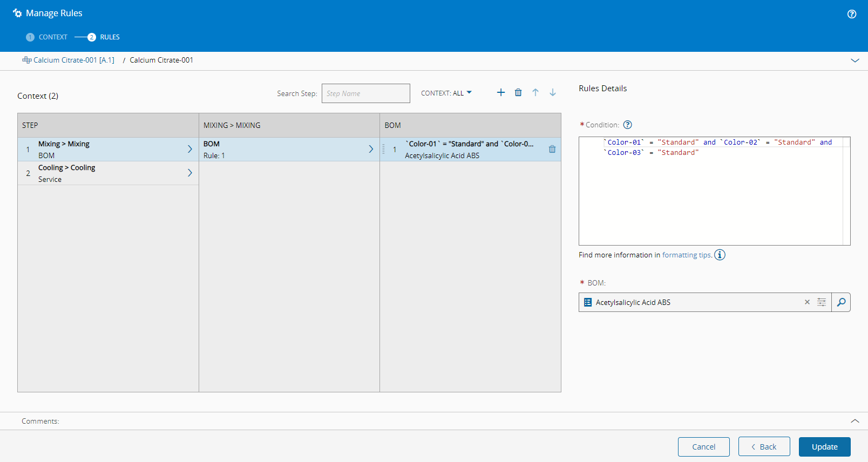Click the Search Step input field
The width and height of the screenshot is (868, 462).
(365, 93)
